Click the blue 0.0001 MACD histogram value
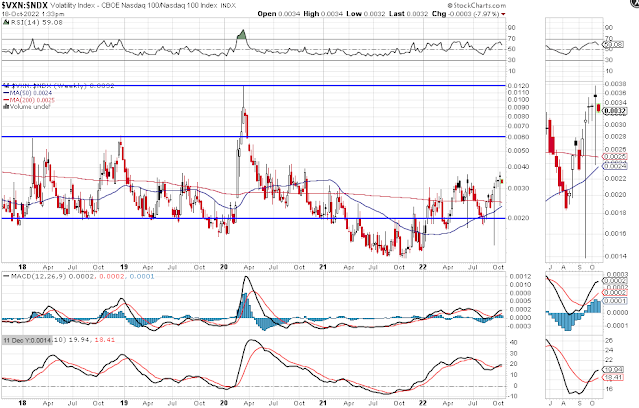 tap(142, 276)
